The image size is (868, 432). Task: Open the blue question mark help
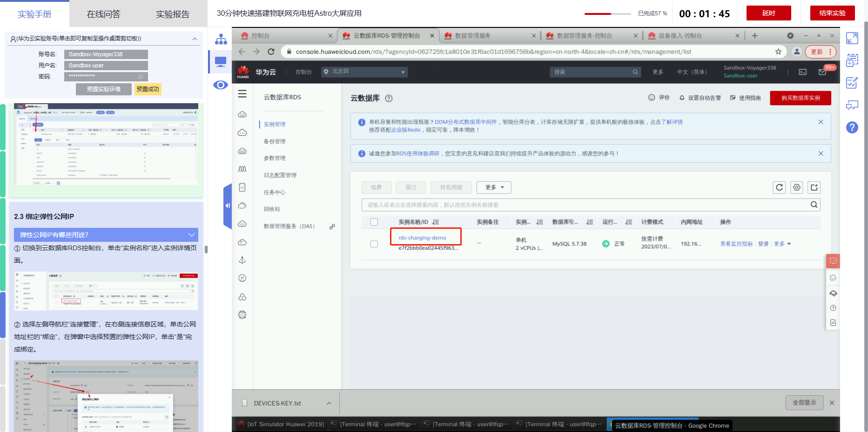852,127
